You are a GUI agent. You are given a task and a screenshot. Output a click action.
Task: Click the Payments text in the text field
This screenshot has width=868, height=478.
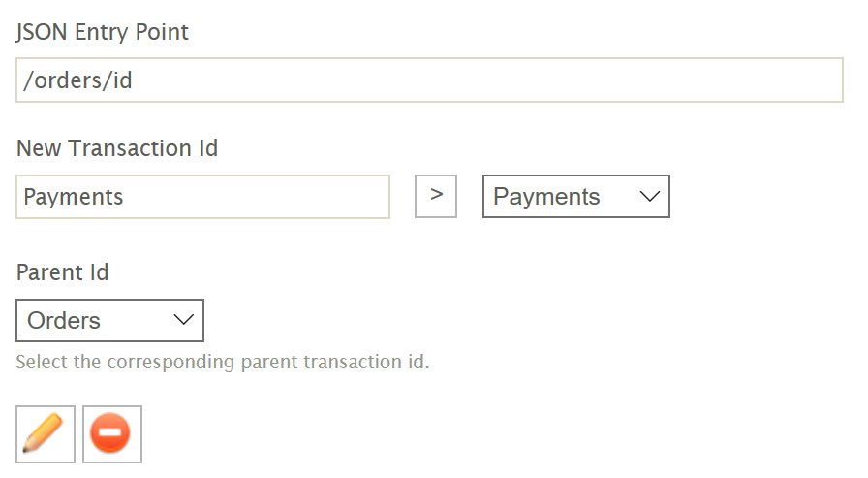coord(74,197)
